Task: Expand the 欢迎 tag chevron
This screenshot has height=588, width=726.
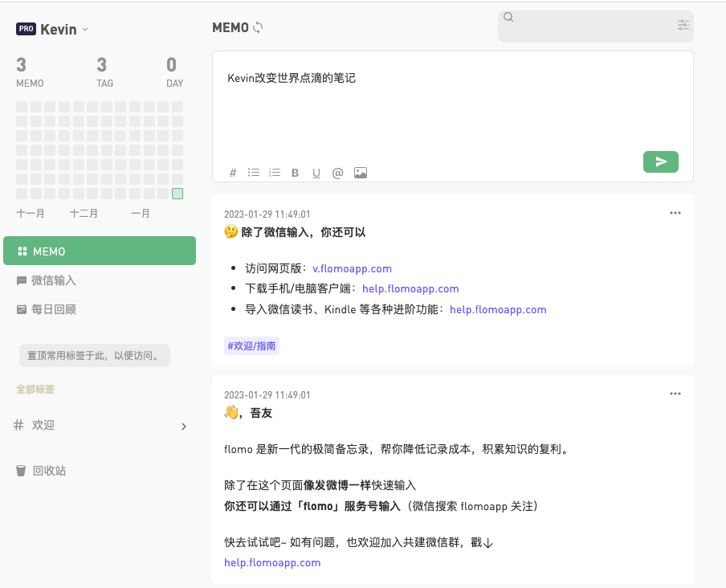Action: [184, 427]
